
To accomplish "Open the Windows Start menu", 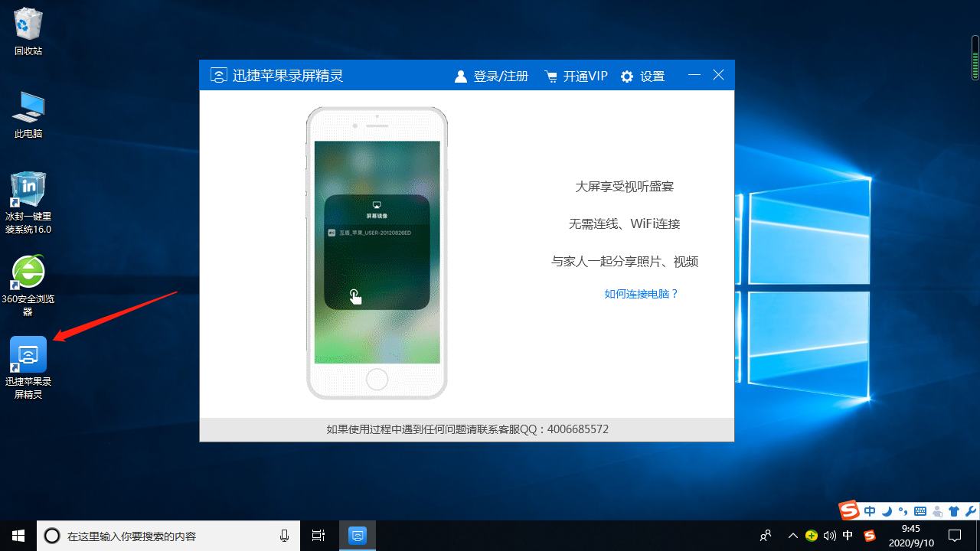I will pyautogui.click(x=18, y=536).
